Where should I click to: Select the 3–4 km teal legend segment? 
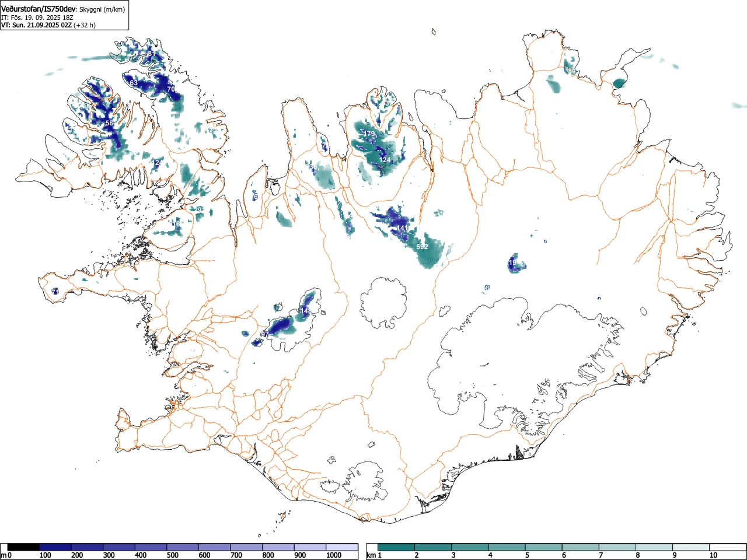click(470, 547)
